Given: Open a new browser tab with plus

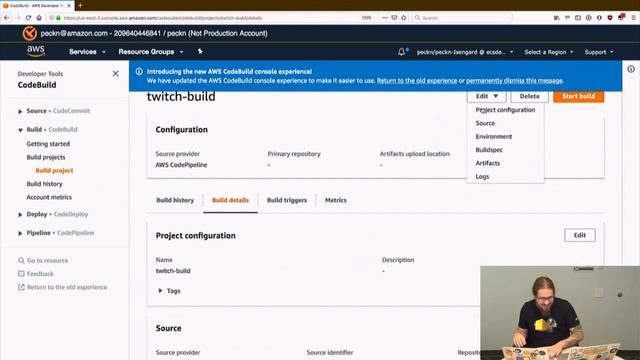Looking at the screenshot, I should pyautogui.click(x=80, y=5).
